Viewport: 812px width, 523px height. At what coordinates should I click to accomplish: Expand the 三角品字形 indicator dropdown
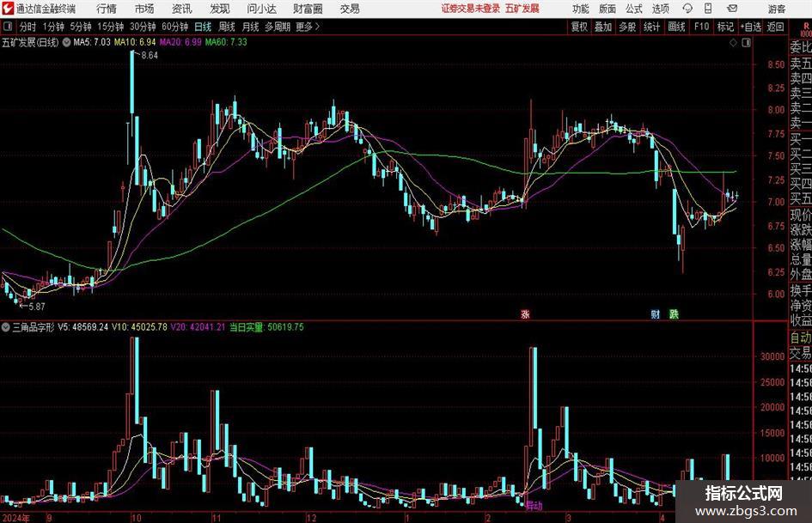(x=6, y=327)
